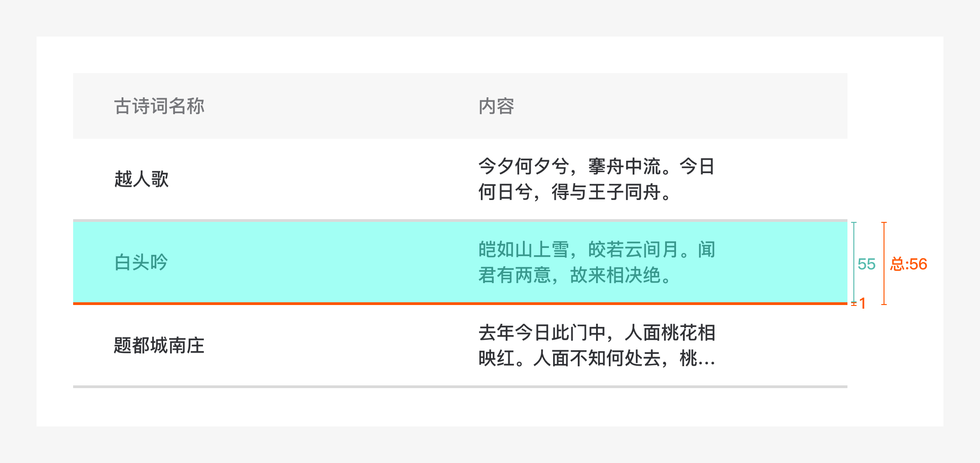This screenshot has height=463, width=980.
Task: Click the teal 55 height label
Action: click(x=866, y=264)
